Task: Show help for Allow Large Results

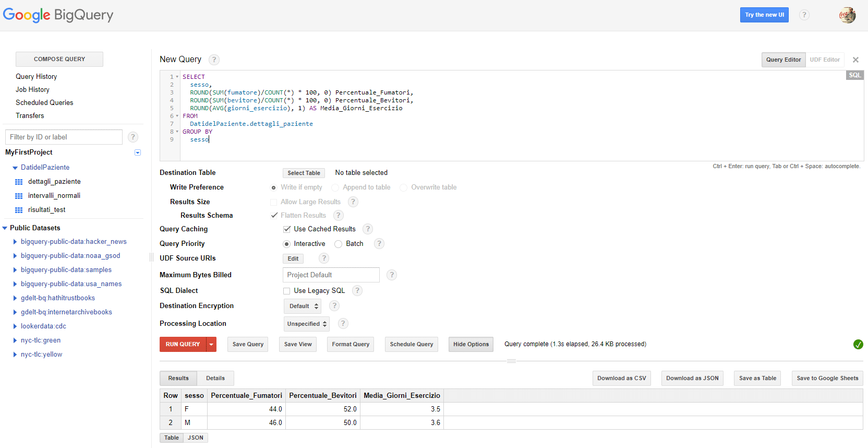Action: pyautogui.click(x=353, y=202)
